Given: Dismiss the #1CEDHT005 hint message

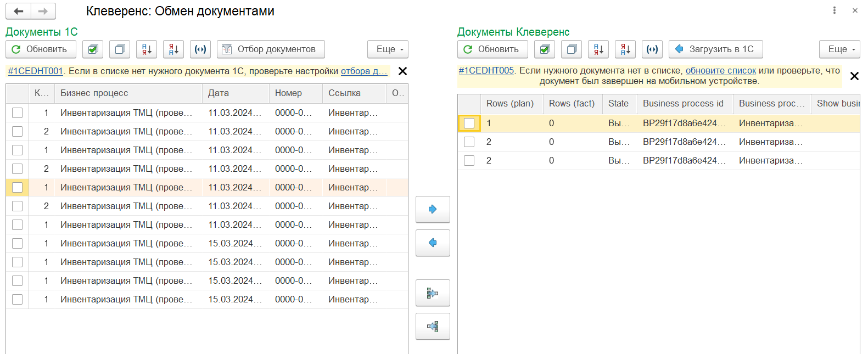Looking at the screenshot, I should (x=854, y=76).
